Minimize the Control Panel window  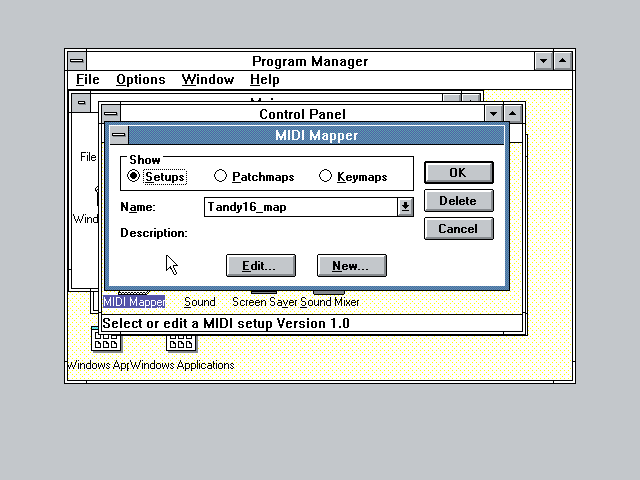click(x=493, y=113)
